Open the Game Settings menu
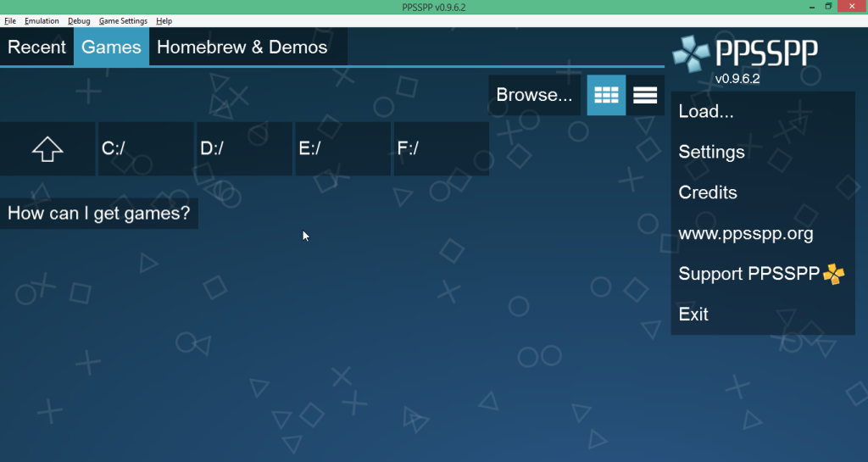 (x=123, y=21)
